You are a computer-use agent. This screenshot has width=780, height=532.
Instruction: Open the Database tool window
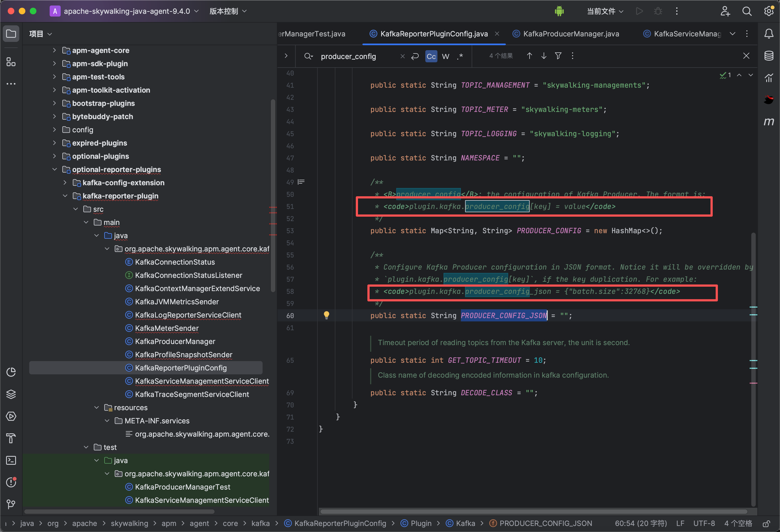coord(769,56)
